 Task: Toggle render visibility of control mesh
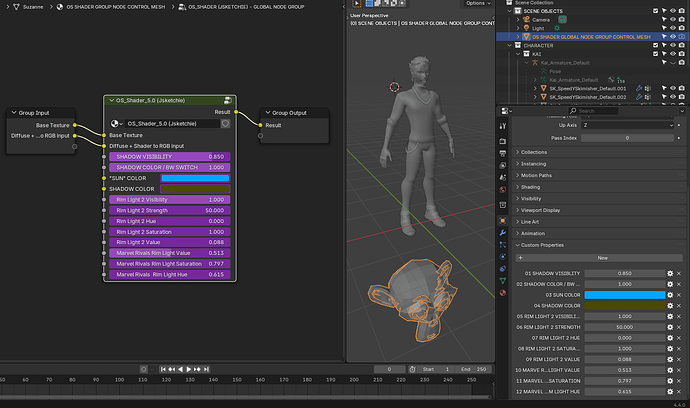click(682, 37)
